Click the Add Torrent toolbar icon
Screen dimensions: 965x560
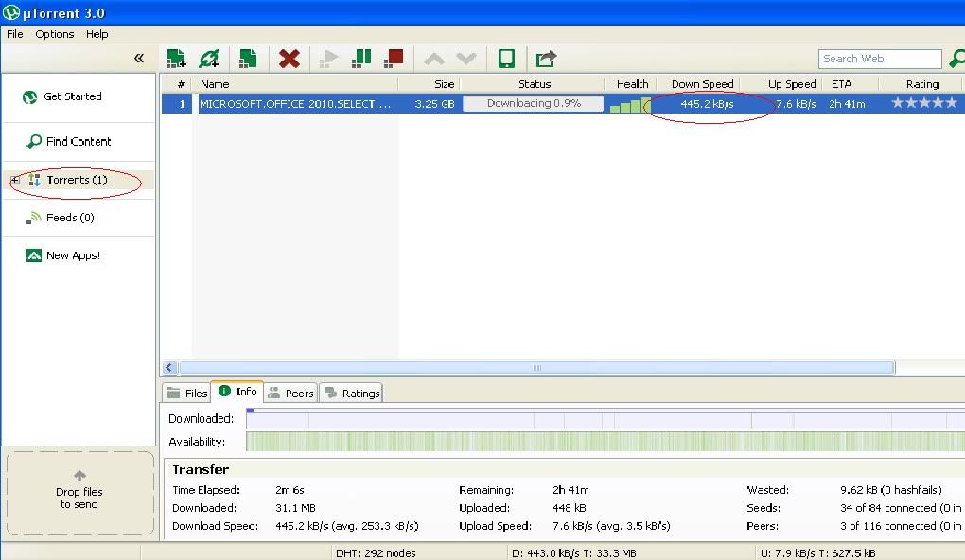(176, 59)
